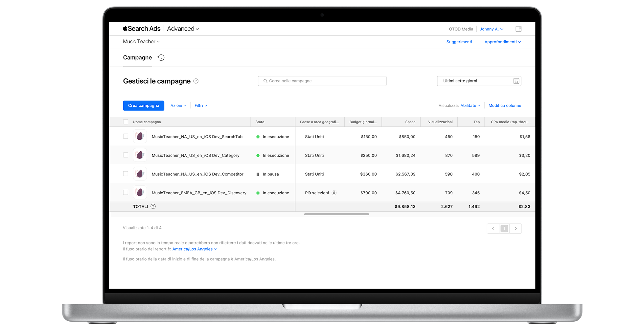
Task: Click Visualizzate 1-4 di 4 text
Action: click(142, 228)
